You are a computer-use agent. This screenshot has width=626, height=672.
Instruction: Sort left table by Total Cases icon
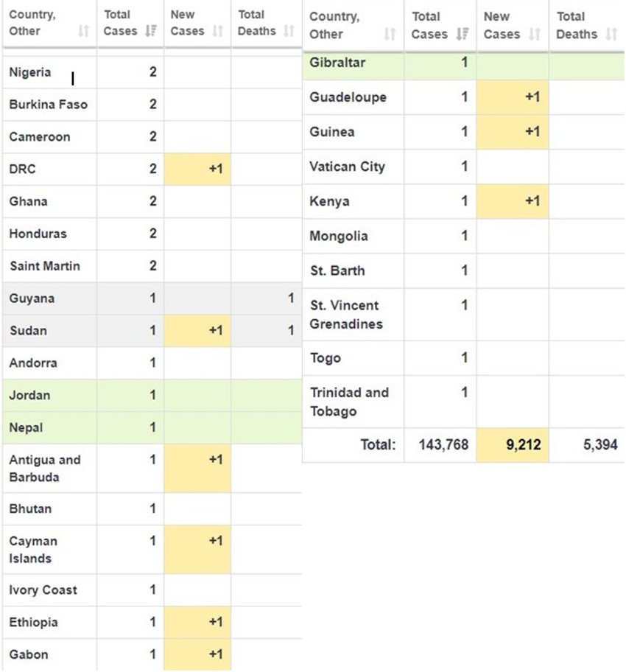point(152,31)
